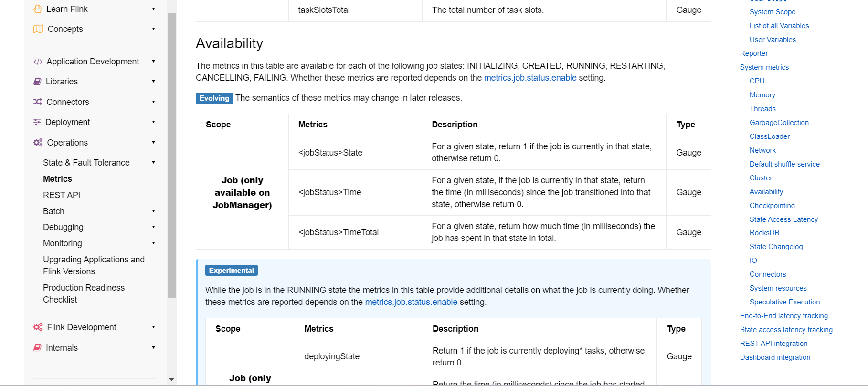Image resolution: width=868 pixels, height=386 pixels.
Task: Expand the Debugging submenu arrow
Action: click(x=153, y=227)
